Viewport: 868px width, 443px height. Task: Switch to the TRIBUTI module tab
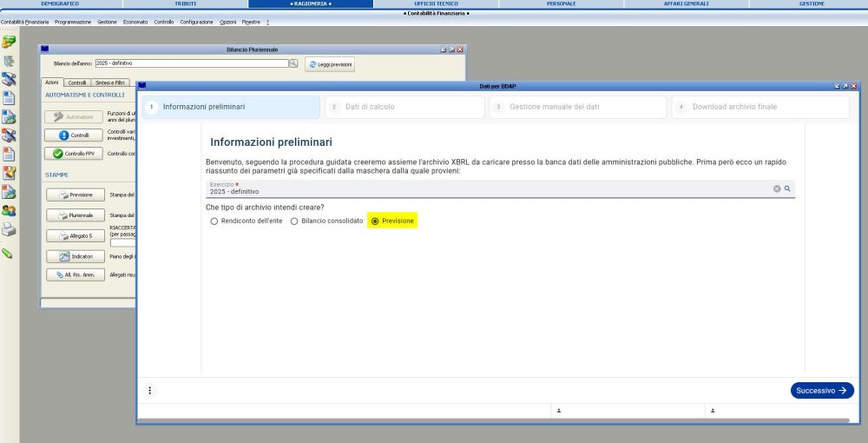[x=186, y=3]
